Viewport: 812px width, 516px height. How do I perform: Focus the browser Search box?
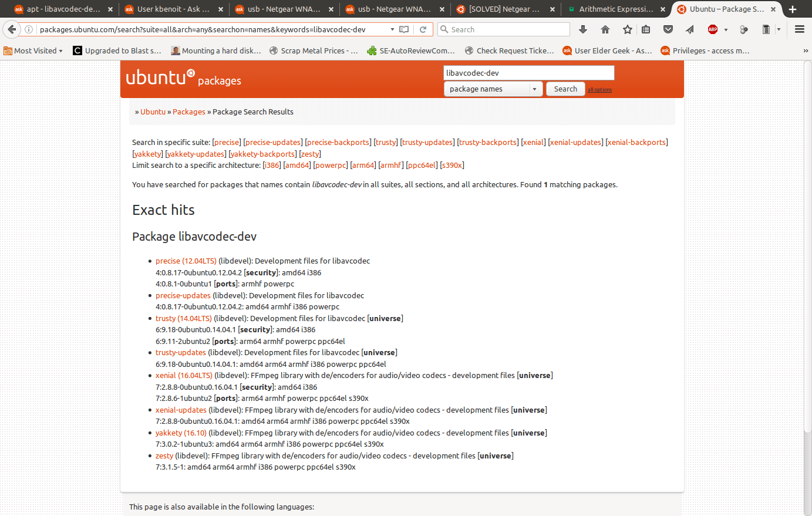pyautogui.click(x=503, y=29)
